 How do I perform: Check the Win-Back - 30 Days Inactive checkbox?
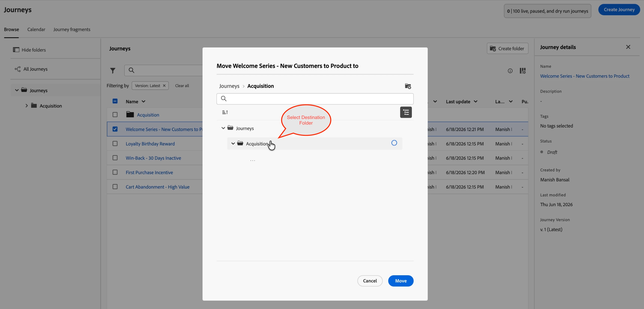click(x=115, y=158)
